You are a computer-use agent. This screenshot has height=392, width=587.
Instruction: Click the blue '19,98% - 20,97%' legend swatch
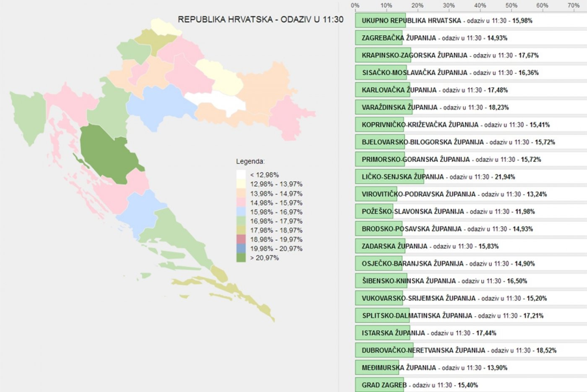[241, 249]
